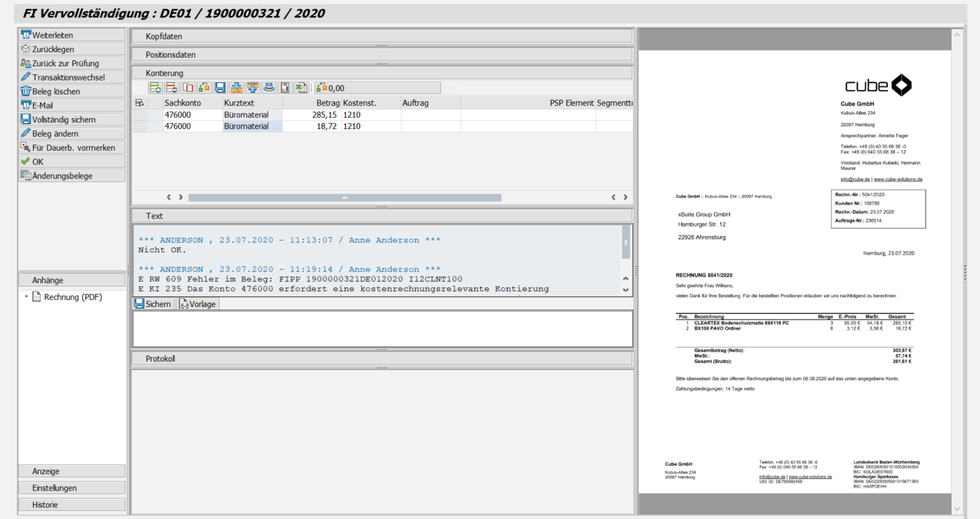Expand the Positionsdaten section
This screenshot has height=519, width=980.
381,55
